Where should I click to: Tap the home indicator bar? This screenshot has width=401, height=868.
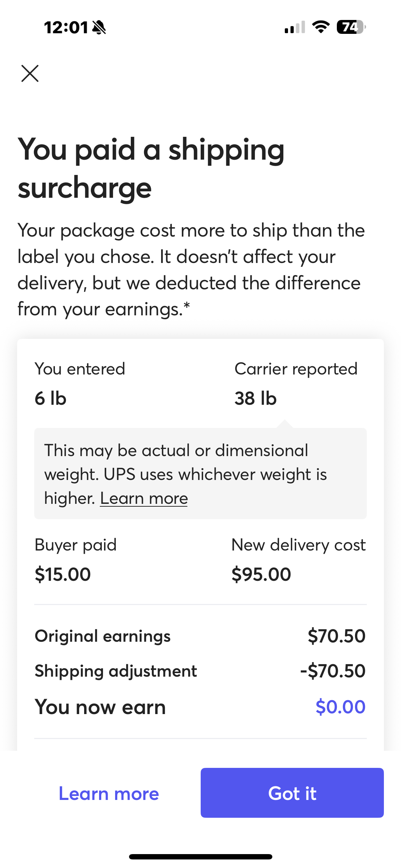[x=200, y=857]
